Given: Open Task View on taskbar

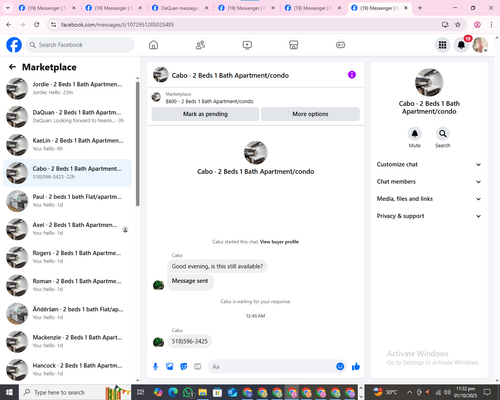Looking at the screenshot, I should click(140, 392).
